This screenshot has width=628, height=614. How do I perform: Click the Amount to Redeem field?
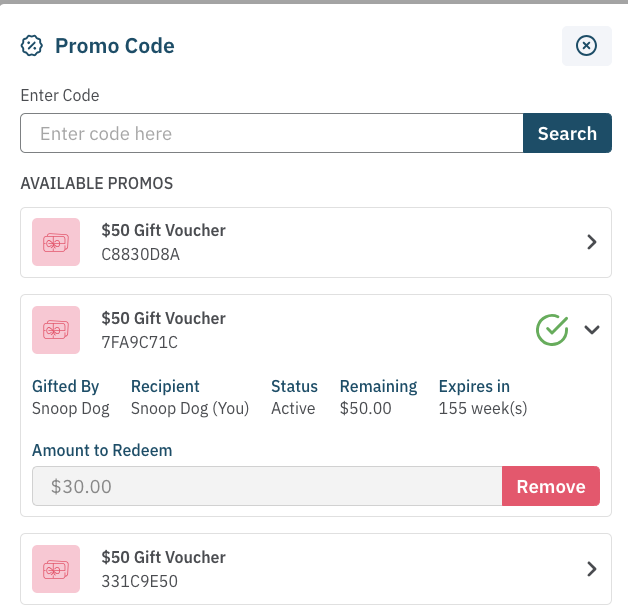[266, 487]
